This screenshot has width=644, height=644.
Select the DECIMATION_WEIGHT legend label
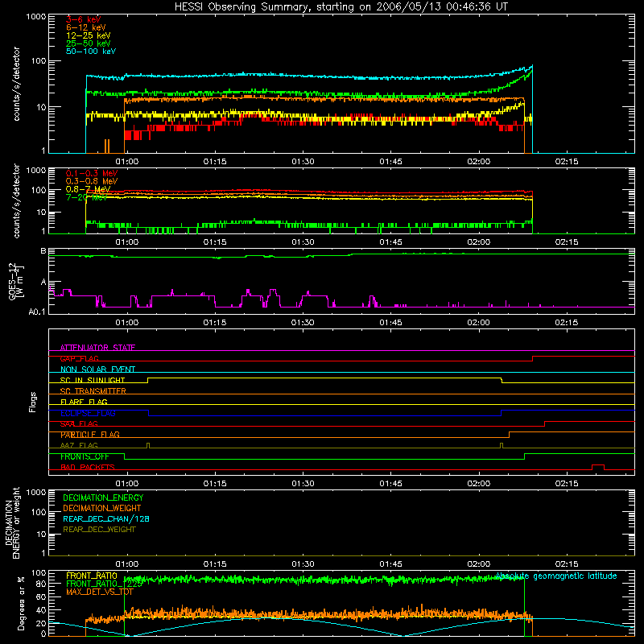click(x=102, y=509)
